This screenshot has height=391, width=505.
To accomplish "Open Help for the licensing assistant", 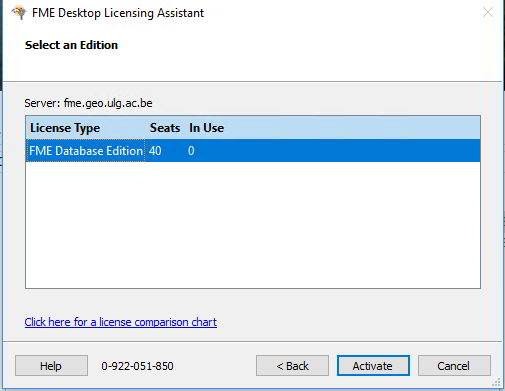I will pos(51,366).
